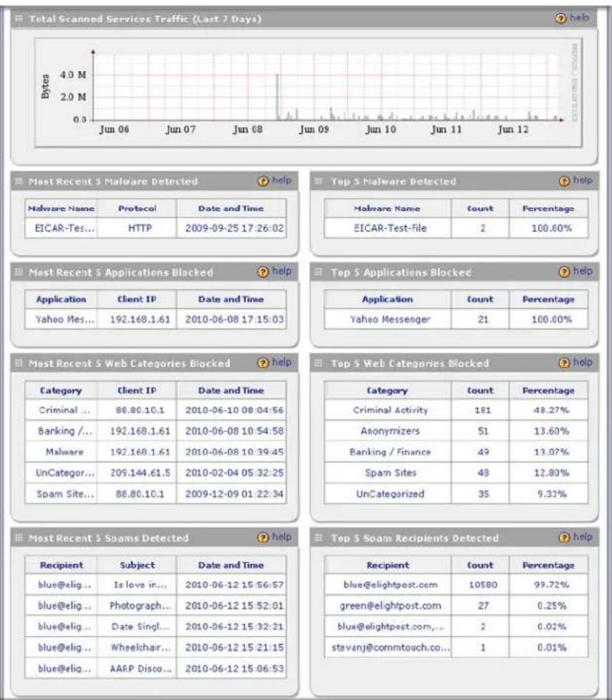The height and width of the screenshot is (700, 612).
Task: Select Yahoo Messenger in Top 5 Applications Blocked
Action: [390, 319]
